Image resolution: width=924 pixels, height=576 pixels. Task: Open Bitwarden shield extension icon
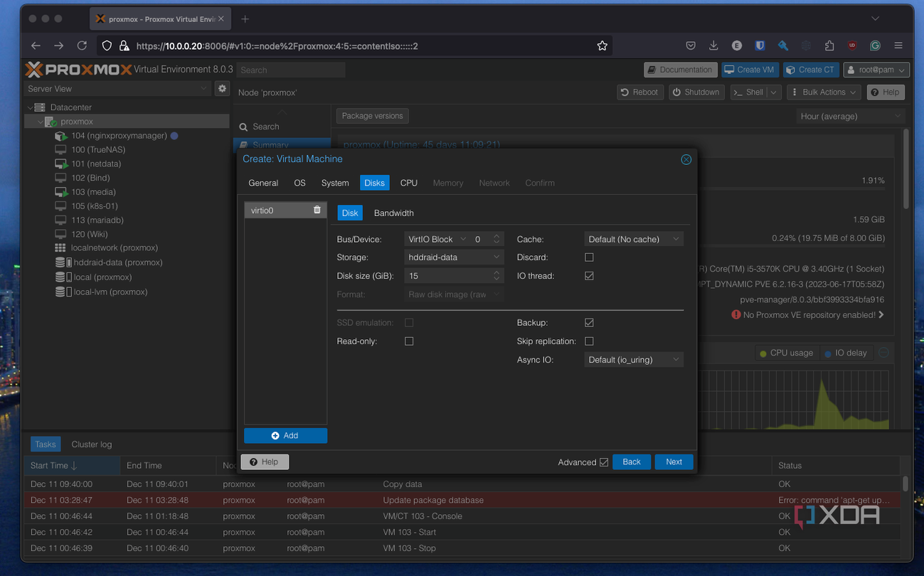[x=760, y=46]
